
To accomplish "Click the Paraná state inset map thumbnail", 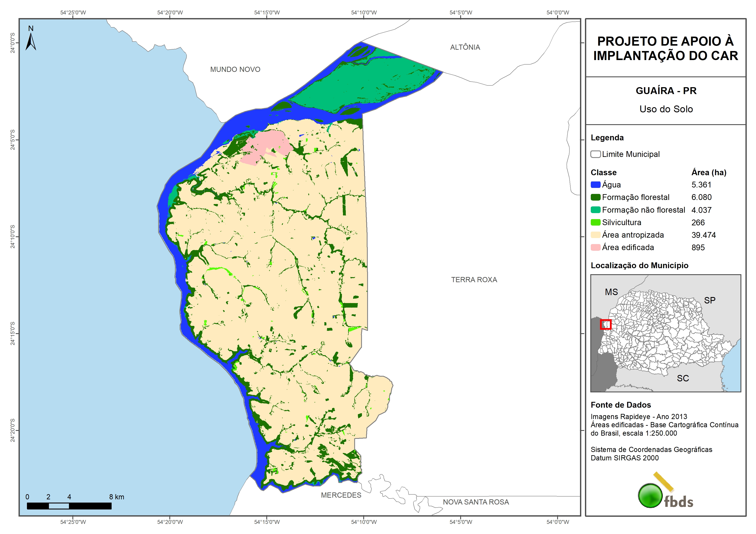I will click(x=666, y=333).
